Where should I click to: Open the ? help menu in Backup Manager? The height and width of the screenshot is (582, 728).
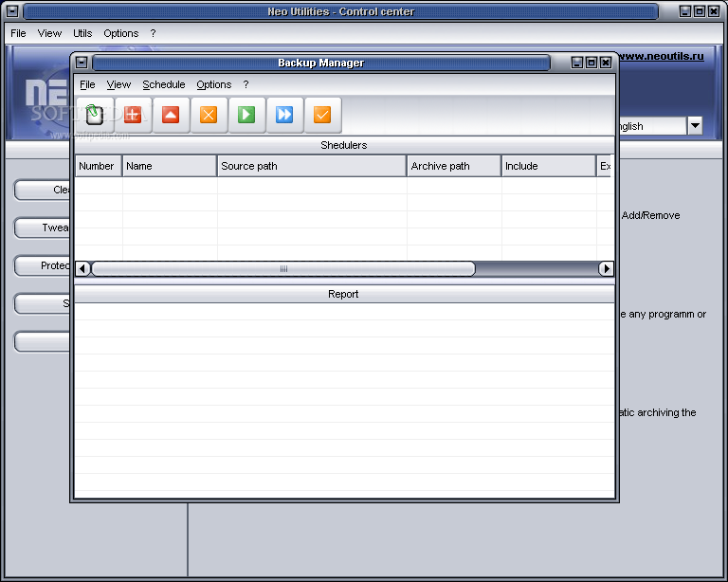(246, 84)
